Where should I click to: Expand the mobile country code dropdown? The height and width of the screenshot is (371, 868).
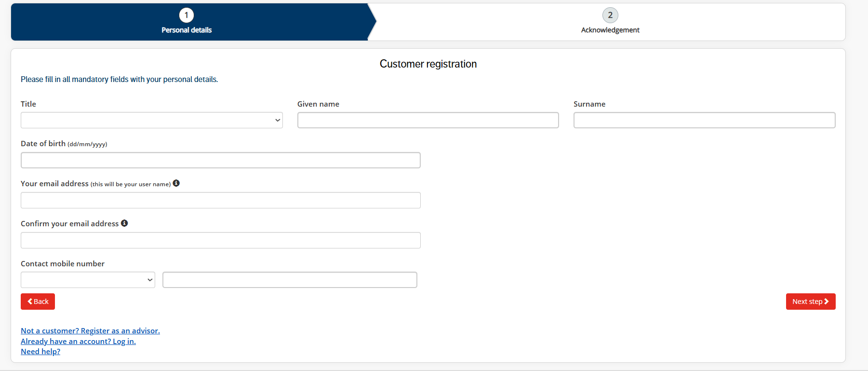[88, 280]
